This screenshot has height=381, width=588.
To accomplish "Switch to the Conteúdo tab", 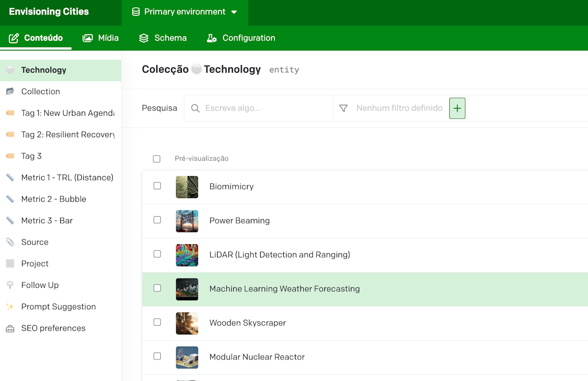I will (36, 38).
